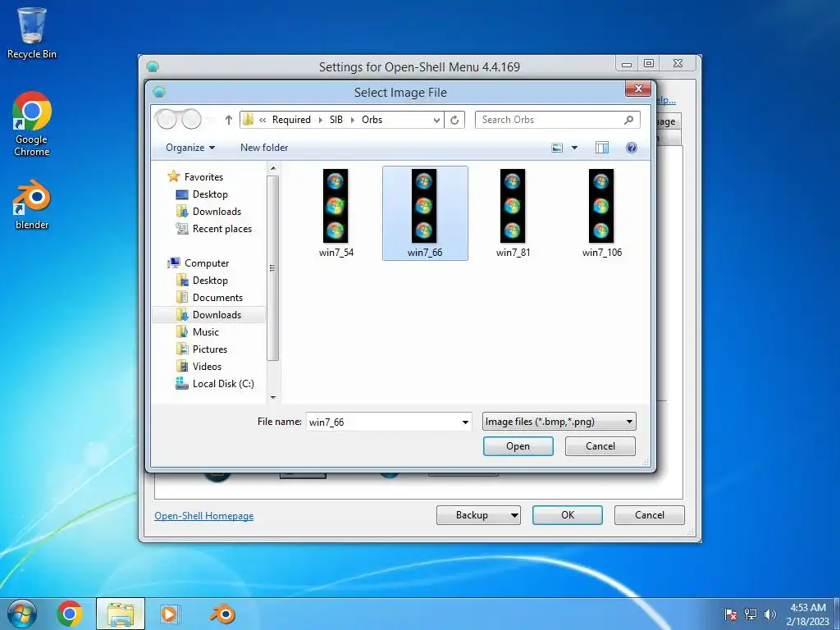Screen dimensions: 840x630
Task: Open media player from taskbar
Action: point(171,614)
